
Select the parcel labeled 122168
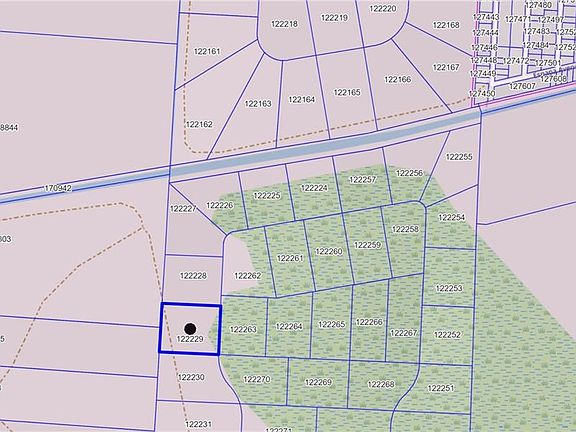pyautogui.click(x=446, y=25)
